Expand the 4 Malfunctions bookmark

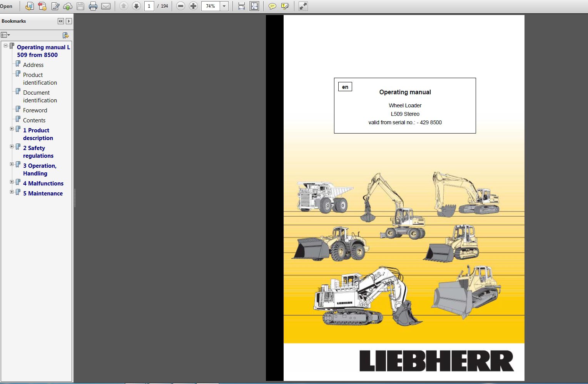pyautogui.click(x=12, y=182)
